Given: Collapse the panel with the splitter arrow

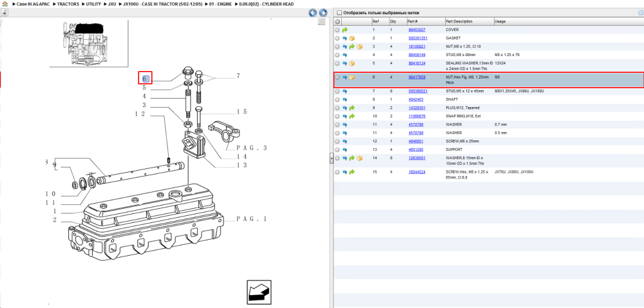Looking at the screenshot, I should tap(331, 159).
